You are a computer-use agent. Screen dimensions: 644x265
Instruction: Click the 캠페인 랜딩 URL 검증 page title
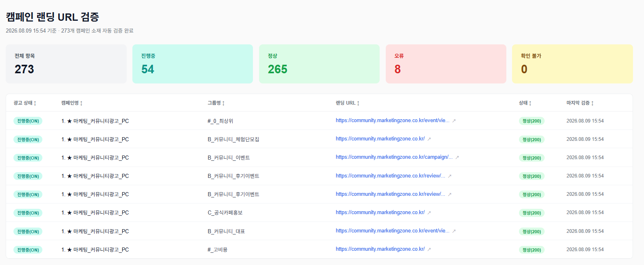(53, 17)
